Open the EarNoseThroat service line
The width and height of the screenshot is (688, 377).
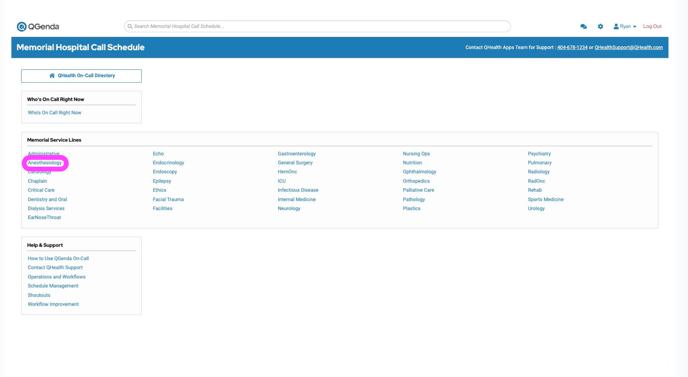pos(44,217)
